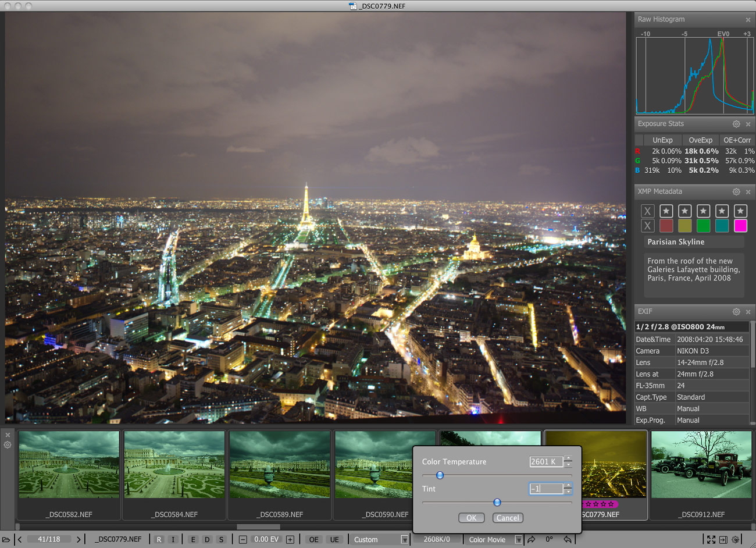This screenshot has width=756, height=548.
Task: Click Color Temperature stepper up arrow
Action: click(x=568, y=458)
